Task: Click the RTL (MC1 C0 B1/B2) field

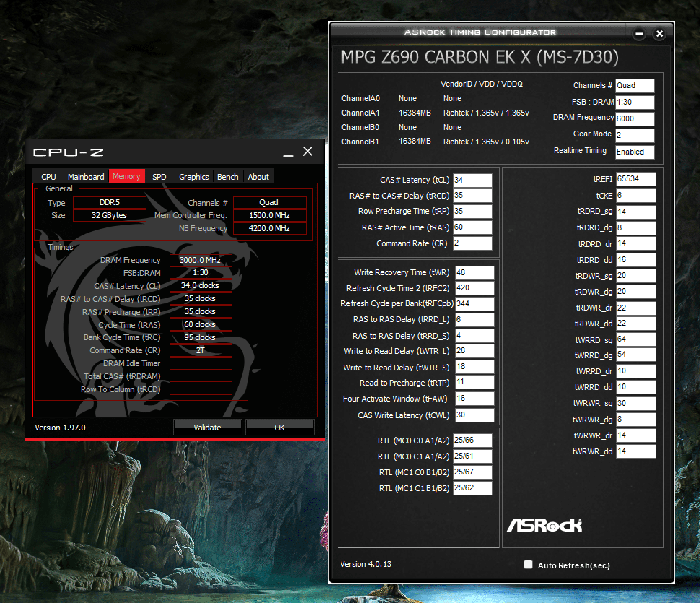Action: [x=473, y=472]
